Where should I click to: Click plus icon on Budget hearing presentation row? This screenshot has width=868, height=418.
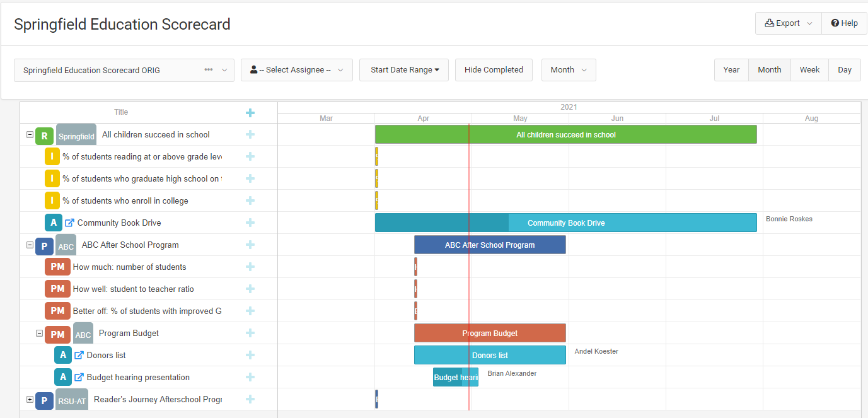pos(250,377)
